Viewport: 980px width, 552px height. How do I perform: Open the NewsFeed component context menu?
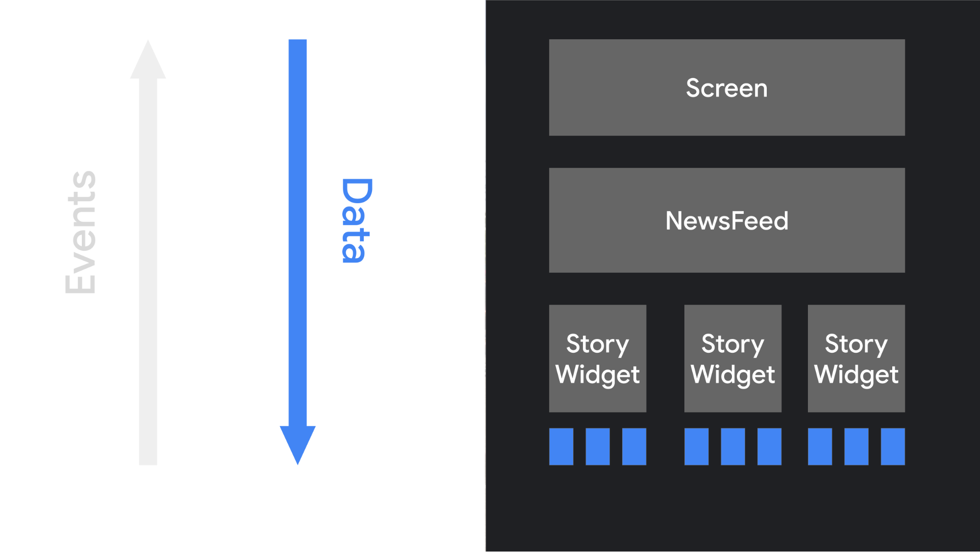click(x=727, y=220)
